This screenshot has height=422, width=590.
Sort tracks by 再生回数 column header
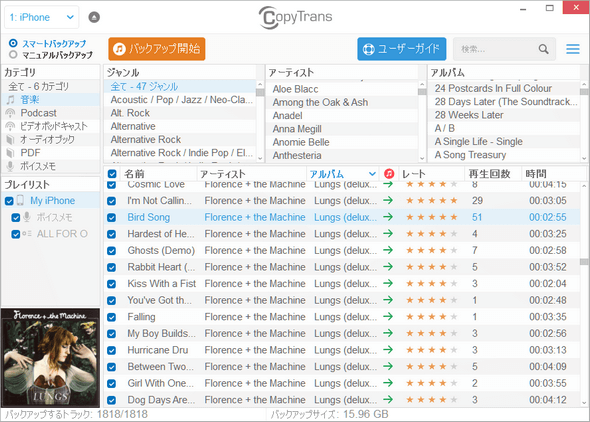(x=490, y=174)
